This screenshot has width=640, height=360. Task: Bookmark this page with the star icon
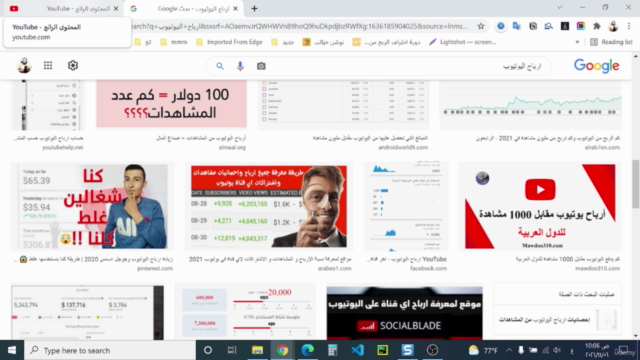click(x=481, y=27)
